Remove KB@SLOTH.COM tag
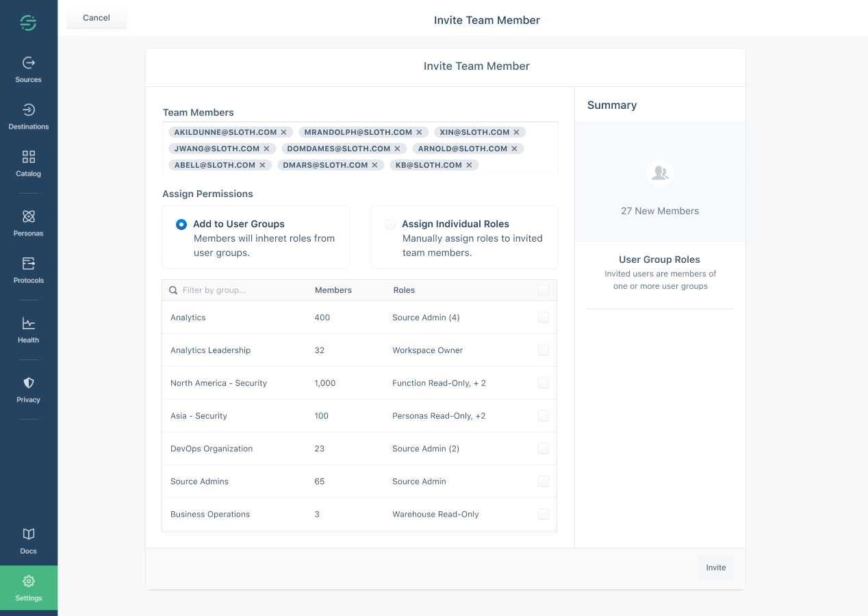This screenshot has height=616, width=868. click(x=469, y=165)
